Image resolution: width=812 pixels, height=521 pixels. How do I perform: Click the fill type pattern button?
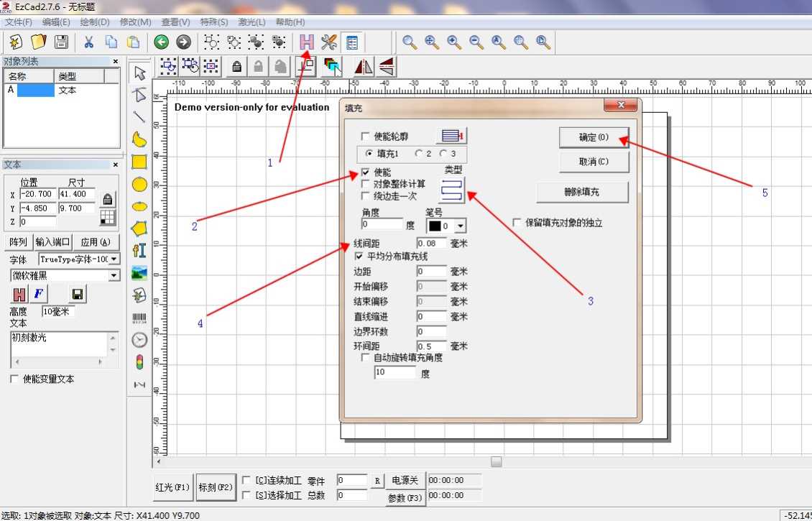tap(453, 190)
